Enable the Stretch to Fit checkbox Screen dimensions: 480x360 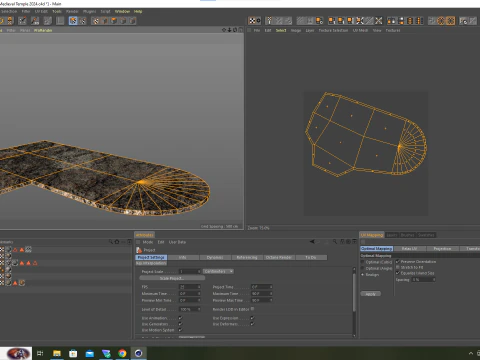pyautogui.click(x=397, y=267)
